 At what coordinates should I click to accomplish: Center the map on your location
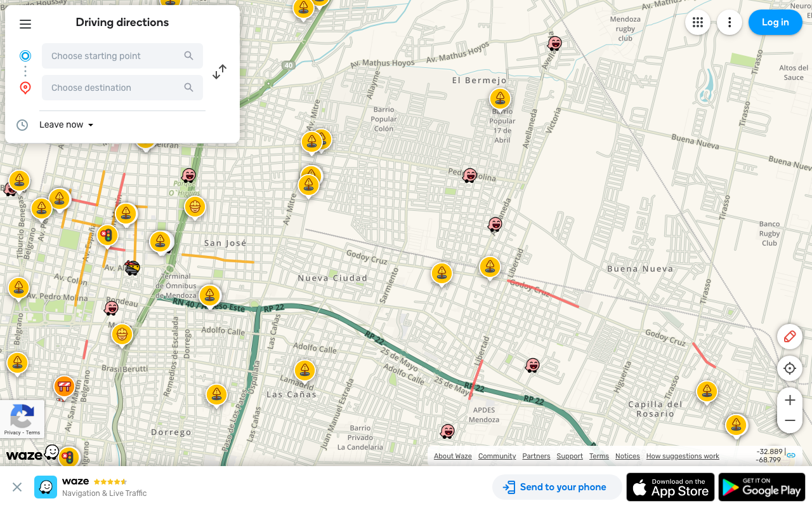789,368
